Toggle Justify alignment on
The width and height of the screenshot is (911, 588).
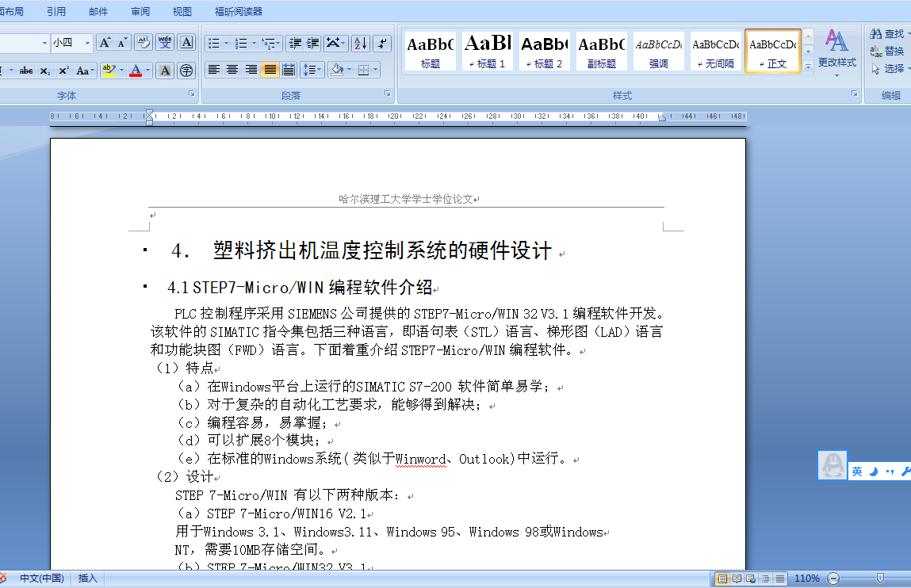tap(270, 70)
